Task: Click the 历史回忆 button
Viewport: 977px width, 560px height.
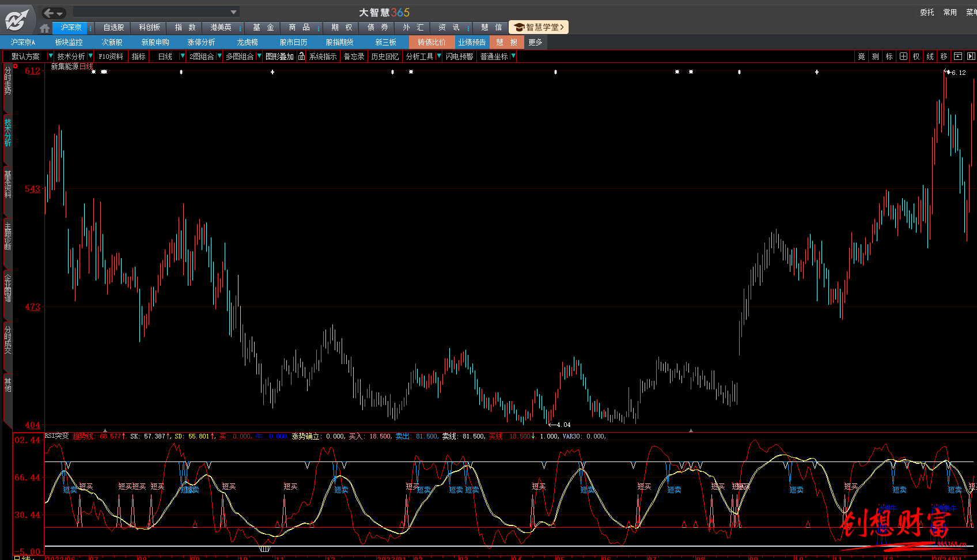Action: (385, 56)
